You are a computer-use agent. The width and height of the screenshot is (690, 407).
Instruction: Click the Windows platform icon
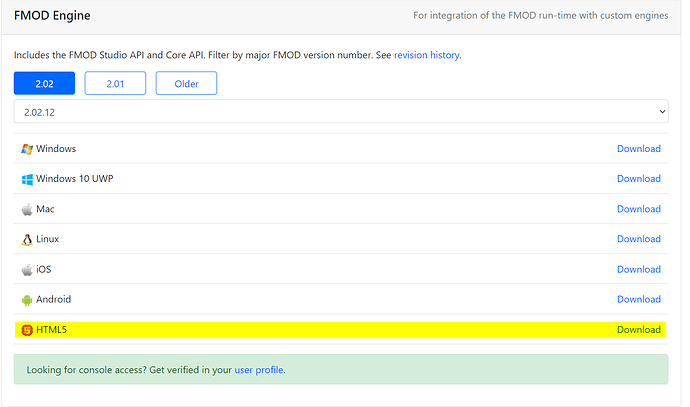pos(27,149)
